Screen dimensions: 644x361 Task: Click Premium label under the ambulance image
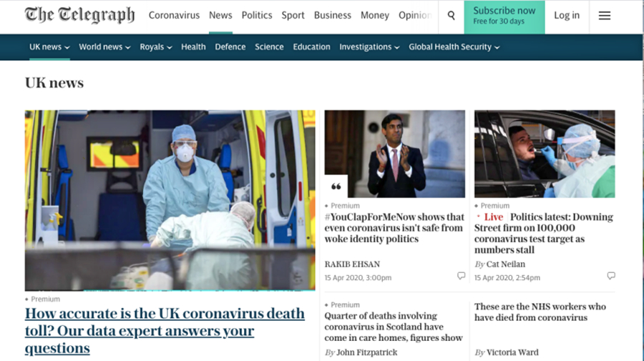(x=45, y=299)
